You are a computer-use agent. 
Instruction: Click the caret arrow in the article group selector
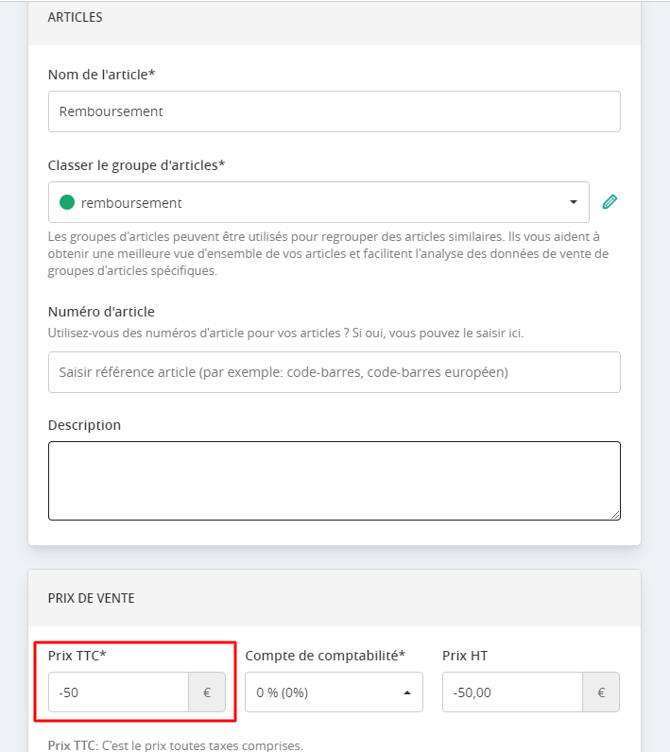point(573,202)
